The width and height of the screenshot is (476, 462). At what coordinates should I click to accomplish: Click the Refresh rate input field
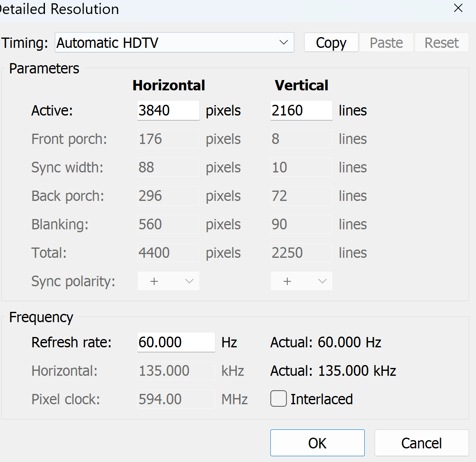[176, 342]
